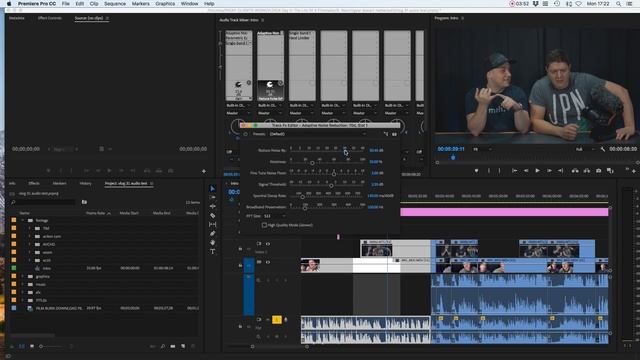
Task: Open the Source monitor button editor plus
Action: (x=204, y=171)
